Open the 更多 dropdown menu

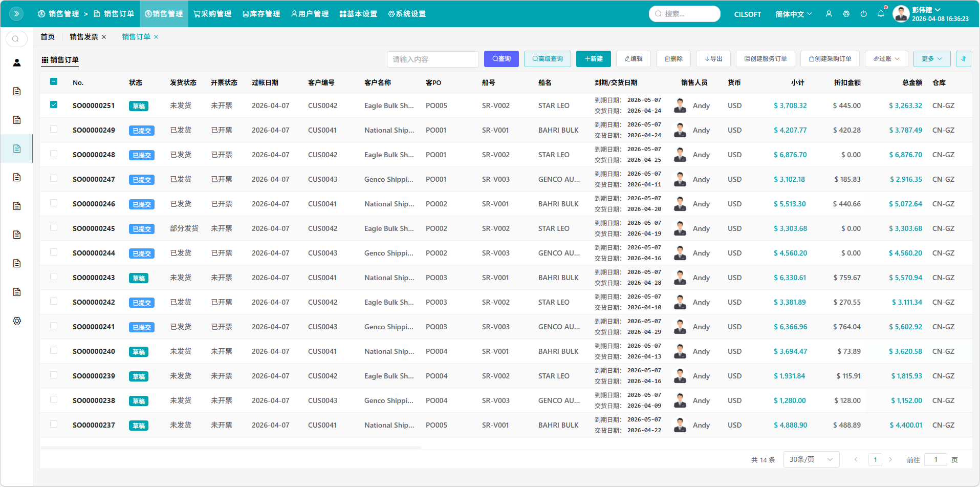(931, 59)
